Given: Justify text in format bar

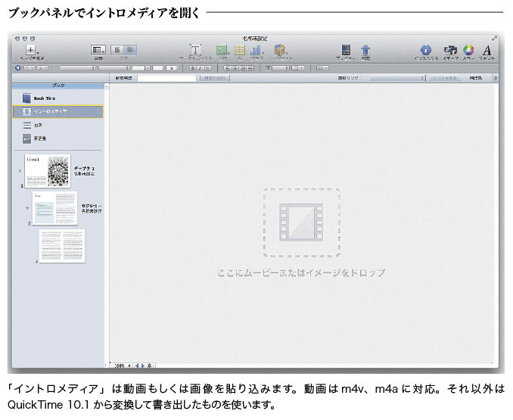Looking at the screenshot, I should (x=250, y=68).
